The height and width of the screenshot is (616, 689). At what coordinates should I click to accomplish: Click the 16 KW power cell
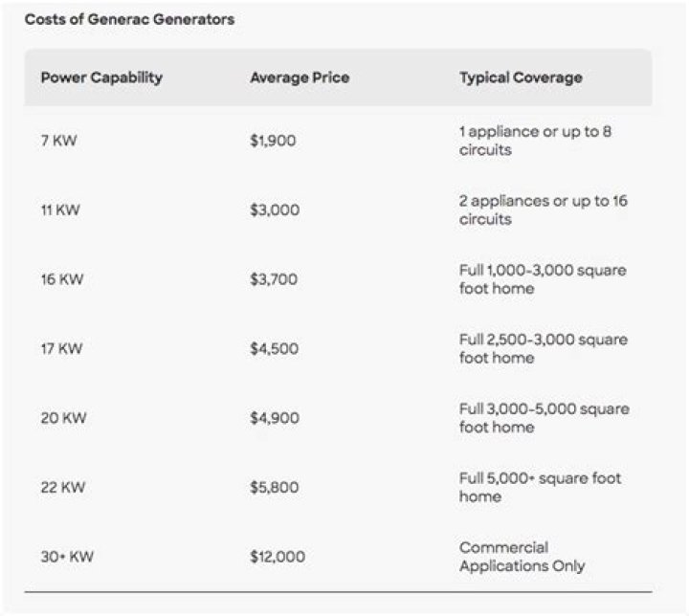(61, 279)
